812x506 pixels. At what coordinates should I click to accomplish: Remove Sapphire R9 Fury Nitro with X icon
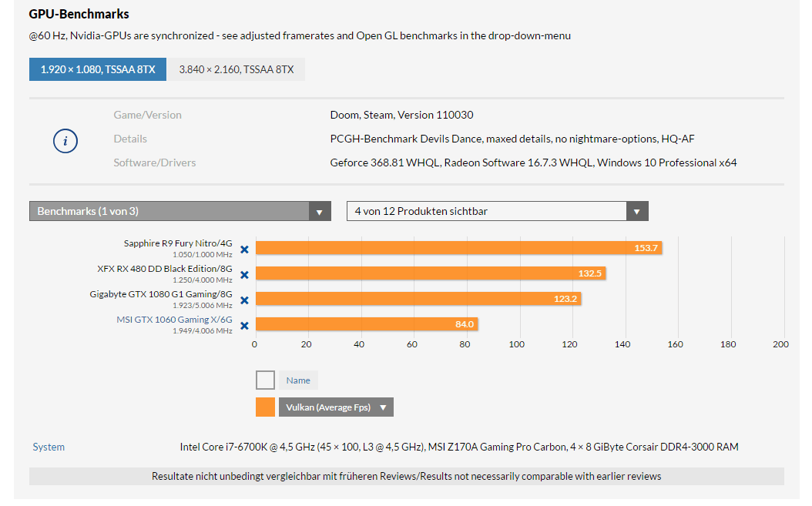(x=244, y=249)
